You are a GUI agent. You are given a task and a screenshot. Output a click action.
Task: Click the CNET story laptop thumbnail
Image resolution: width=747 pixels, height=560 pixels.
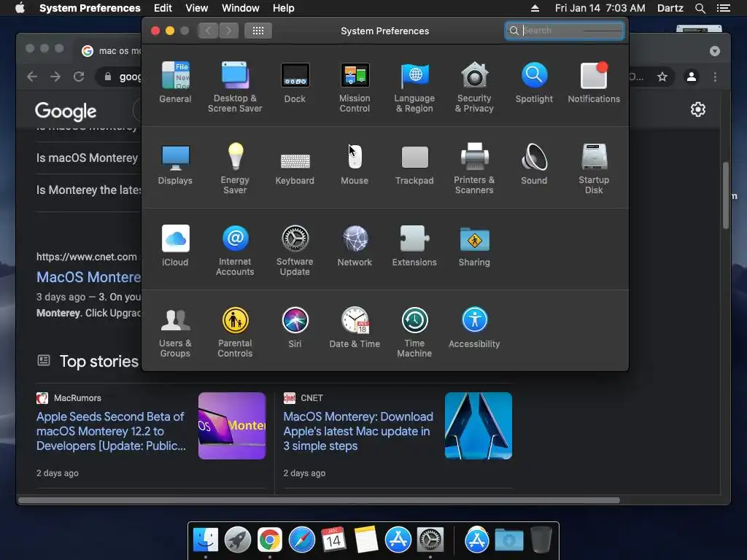click(x=479, y=426)
